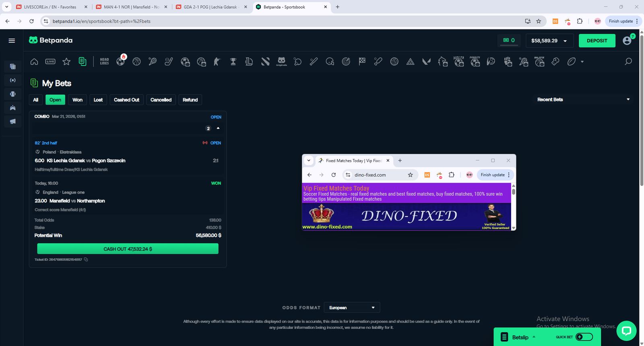Expand more sports arrow in toolbar
Image resolution: width=644 pixels, height=346 pixels.
coord(582,62)
